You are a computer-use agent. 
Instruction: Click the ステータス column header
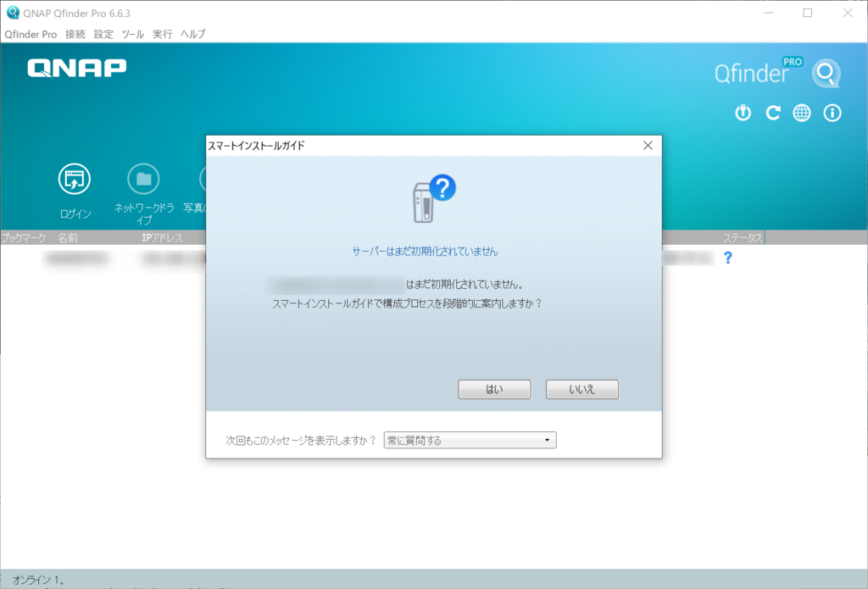(743, 238)
